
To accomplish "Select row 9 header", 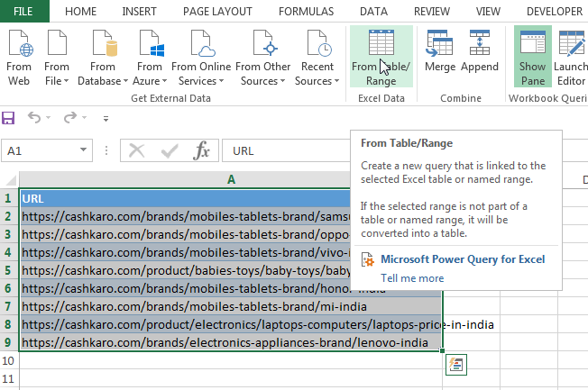I will click(x=9, y=342).
